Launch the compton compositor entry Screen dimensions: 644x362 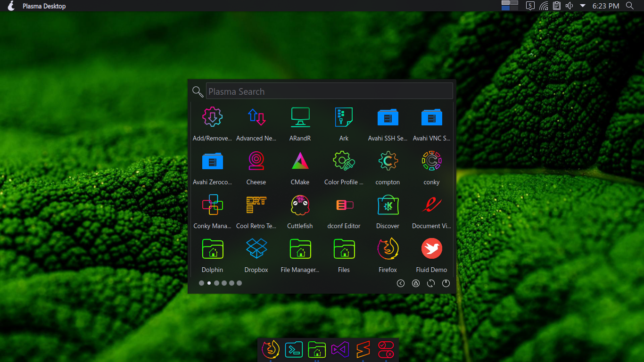tap(388, 161)
